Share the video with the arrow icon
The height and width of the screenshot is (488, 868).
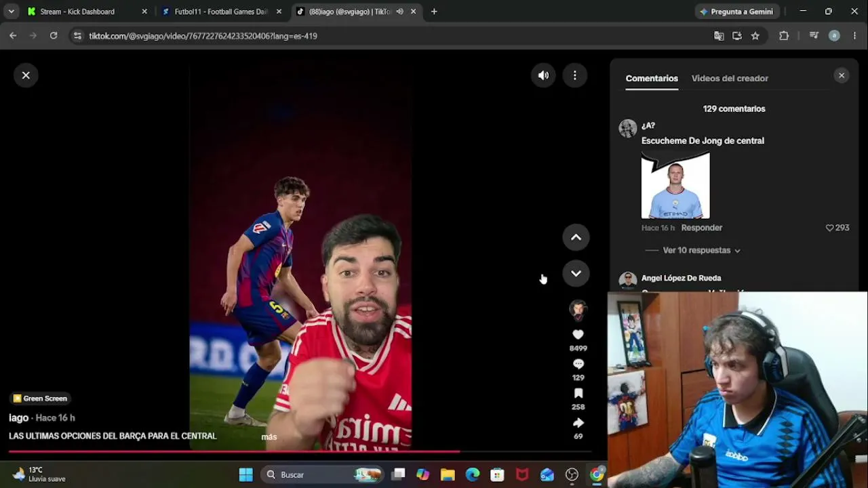click(578, 422)
